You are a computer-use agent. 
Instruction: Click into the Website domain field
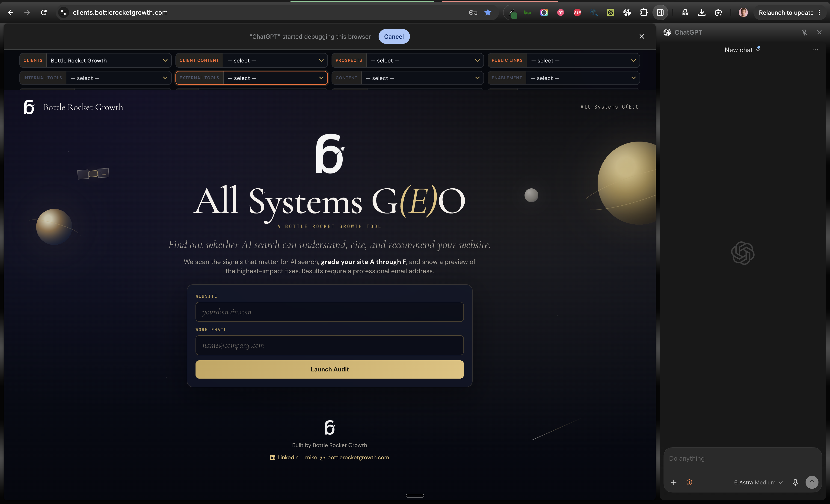point(329,312)
